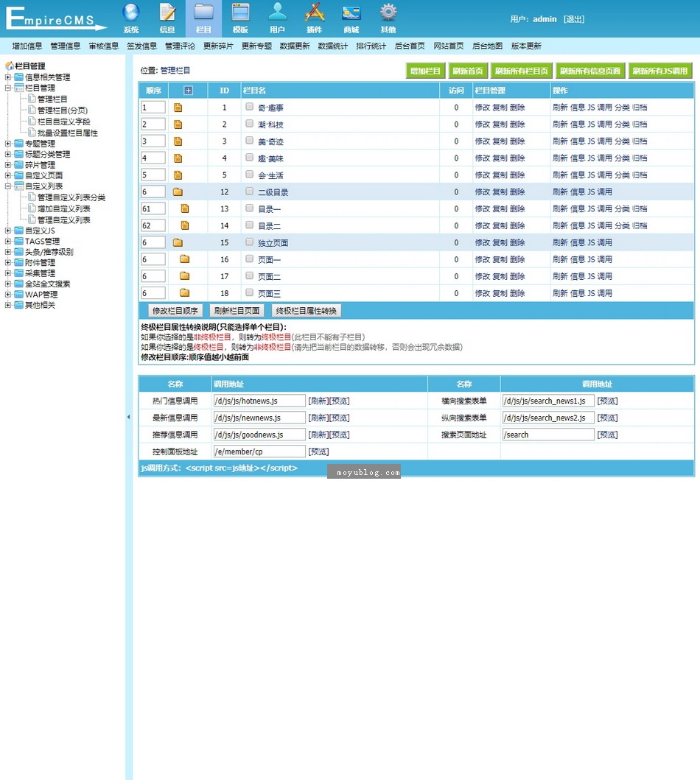
Task: Check the 目录一 column checkbox
Action: click(x=249, y=208)
